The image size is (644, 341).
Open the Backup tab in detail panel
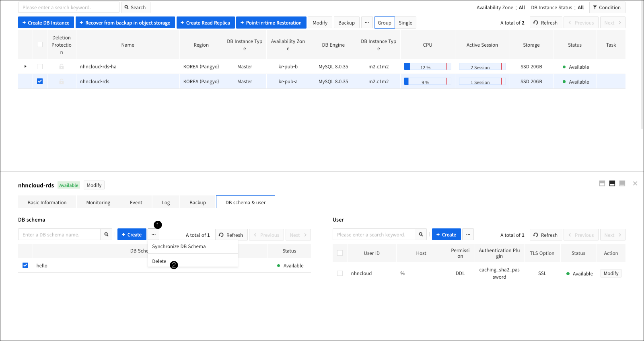point(198,202)
